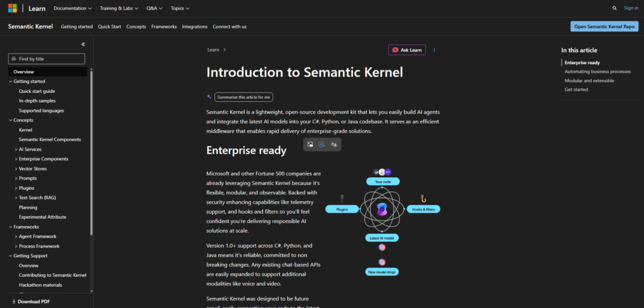Image resolution: width=644 pixels, height=308 pixels.
Task: Open the Connect with us nav item
Action: click(x=230, y=26)
